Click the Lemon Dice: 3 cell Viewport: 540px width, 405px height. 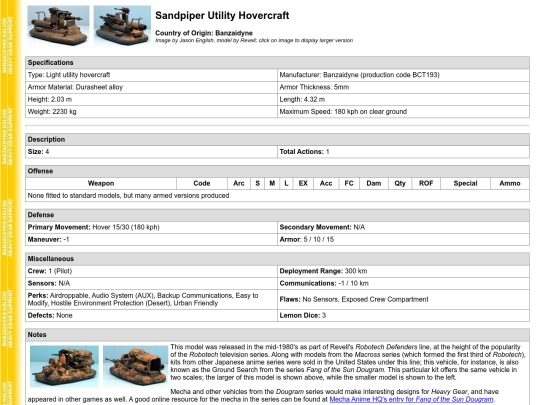tap(403, 315)
